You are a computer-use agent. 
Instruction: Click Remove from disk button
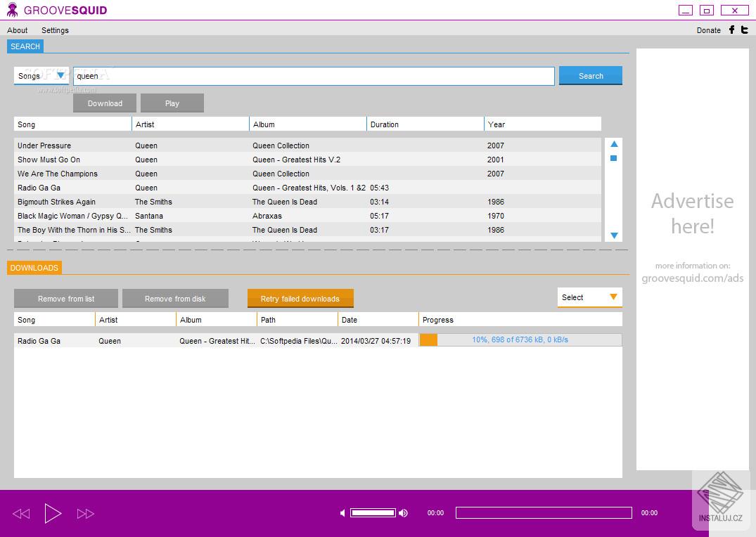[x=175, y=299]
